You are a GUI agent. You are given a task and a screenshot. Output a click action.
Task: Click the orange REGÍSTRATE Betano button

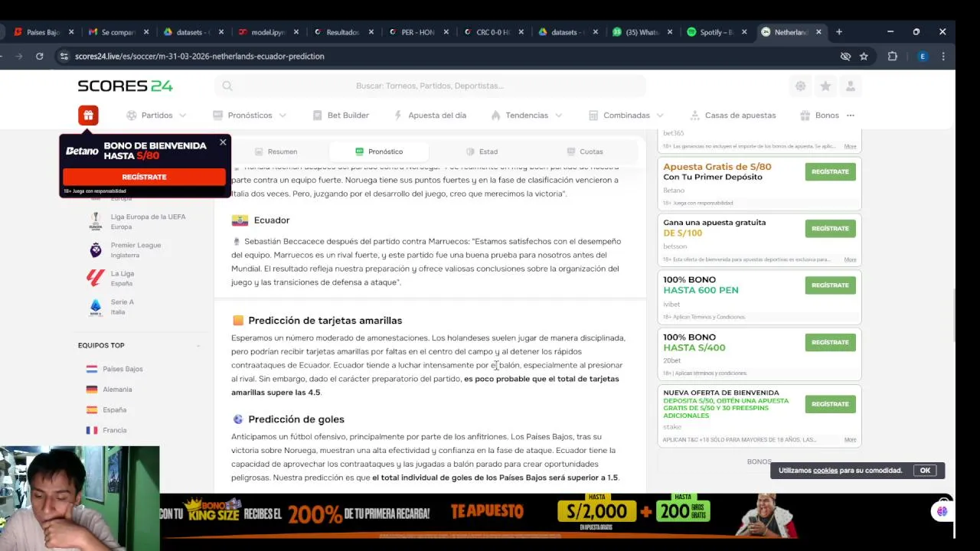pos(144,177)
